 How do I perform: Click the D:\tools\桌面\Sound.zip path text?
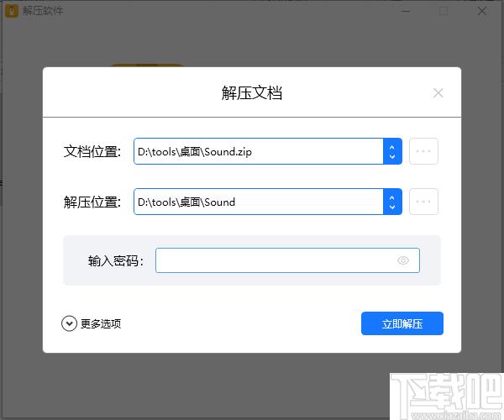[195, 152]
